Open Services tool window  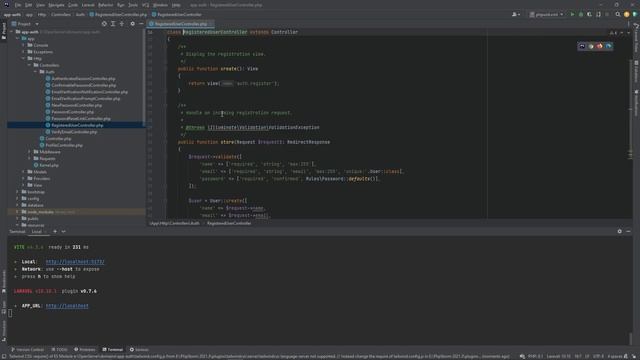(139, 349)
